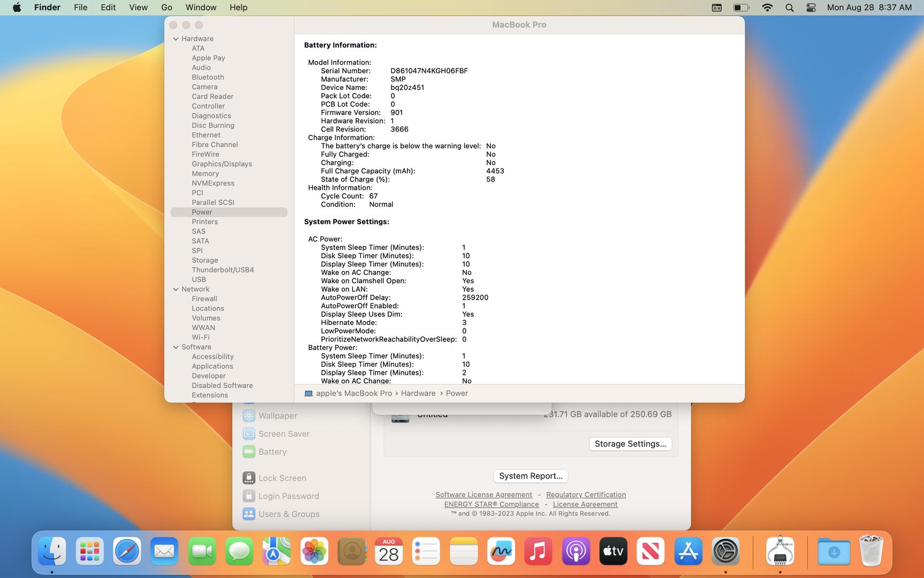Launch Maps from the Dock
Image resolution: width=924 pixels, height=578 pixels.
(276, 551)
